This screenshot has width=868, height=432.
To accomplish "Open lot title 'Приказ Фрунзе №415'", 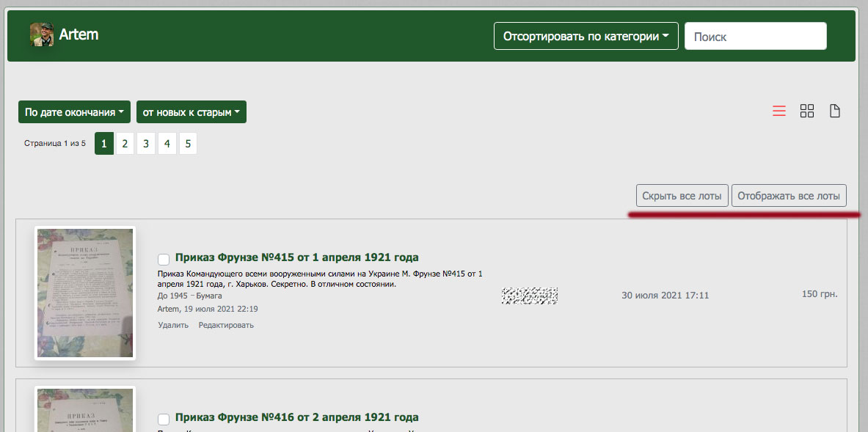I will pyautogui.click(x=296, y=257).
